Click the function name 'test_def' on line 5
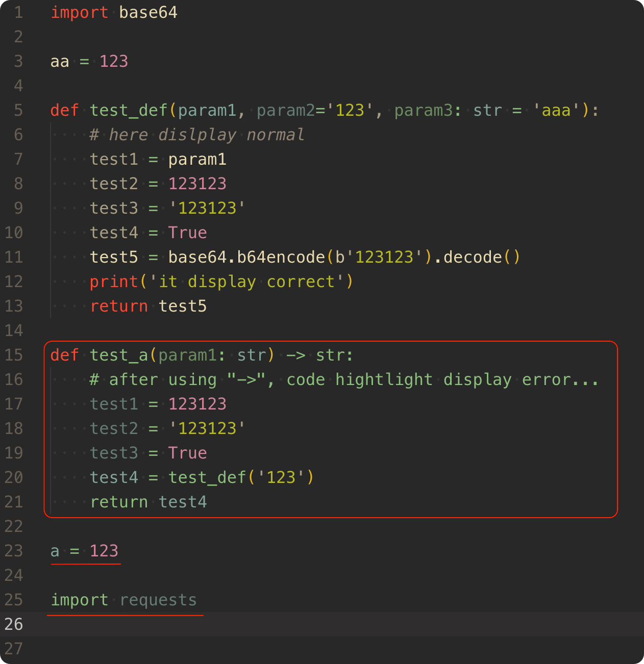Image resolution: width=644 pixels, height=664 pixels. (129, 110)
